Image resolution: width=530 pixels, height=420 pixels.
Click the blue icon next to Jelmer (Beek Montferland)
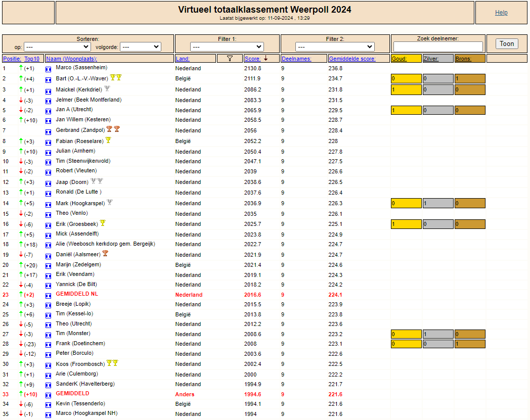point(49,101)
